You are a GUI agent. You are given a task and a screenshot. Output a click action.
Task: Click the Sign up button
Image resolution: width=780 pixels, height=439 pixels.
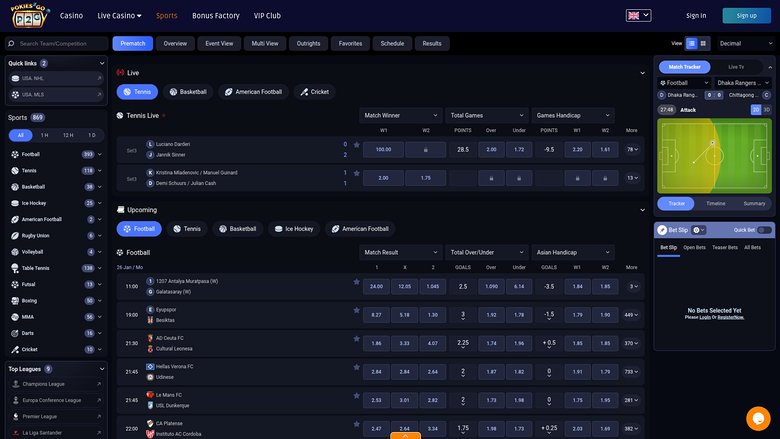click(x=747, y=16)
